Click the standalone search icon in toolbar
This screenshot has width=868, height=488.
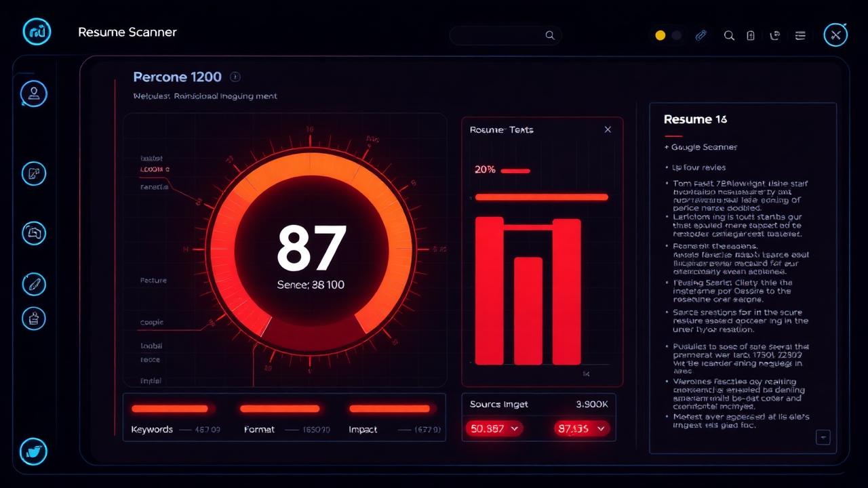tap(729, 35)
